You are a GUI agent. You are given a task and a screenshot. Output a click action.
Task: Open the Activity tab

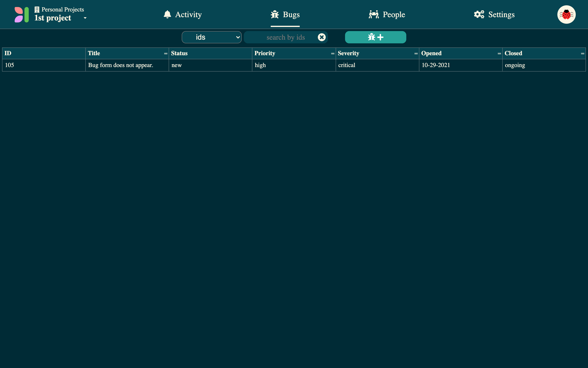tap(183, 14)
